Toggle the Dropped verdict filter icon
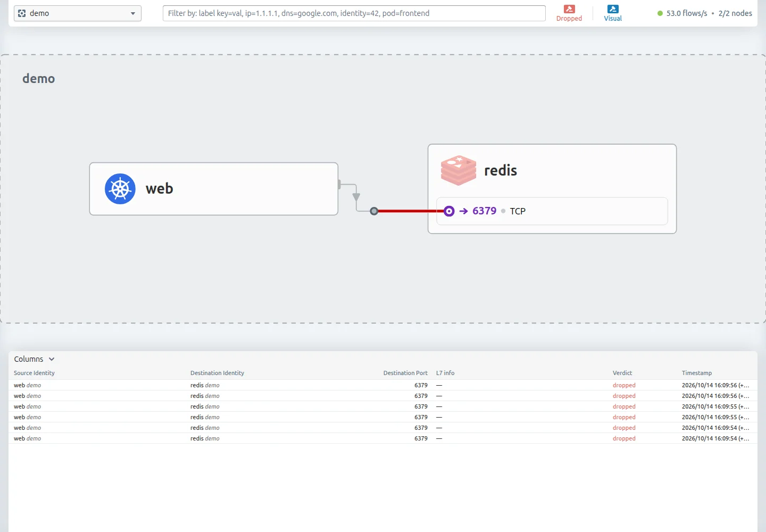 (569, 9)
